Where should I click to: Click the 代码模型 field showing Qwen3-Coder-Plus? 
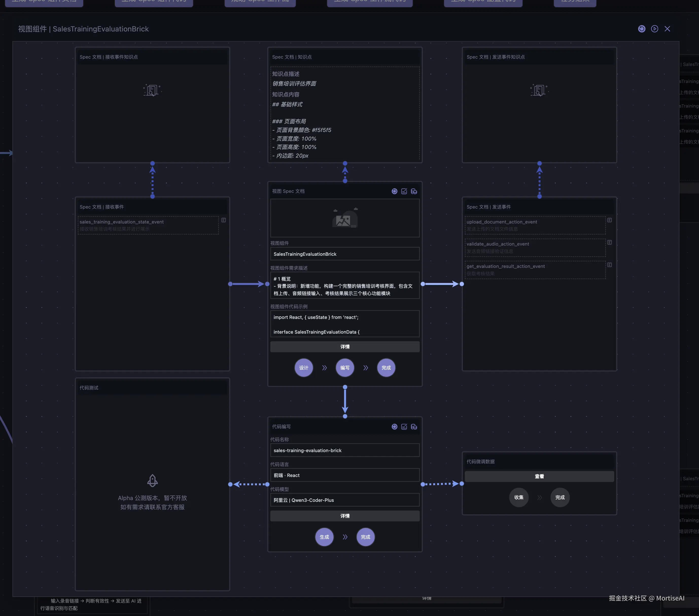[x=345, y=500]
